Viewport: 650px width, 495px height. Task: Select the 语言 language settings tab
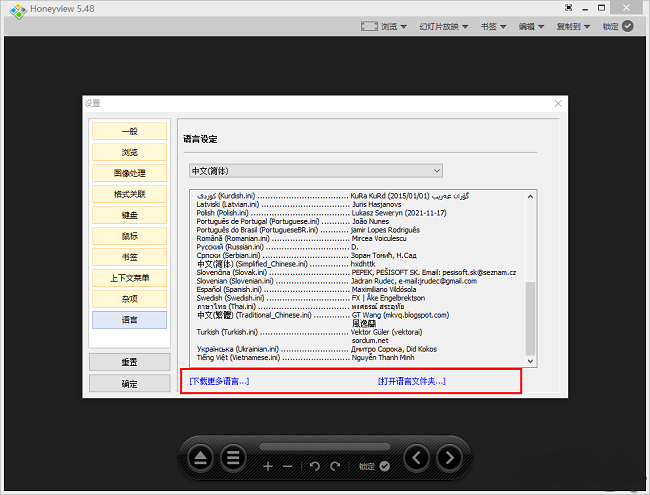click(x=129, y=320)
